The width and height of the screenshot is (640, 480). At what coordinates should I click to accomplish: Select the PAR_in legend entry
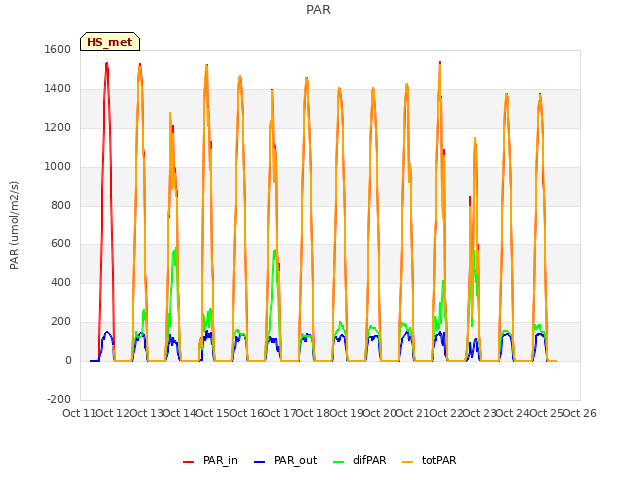(210, 460)
